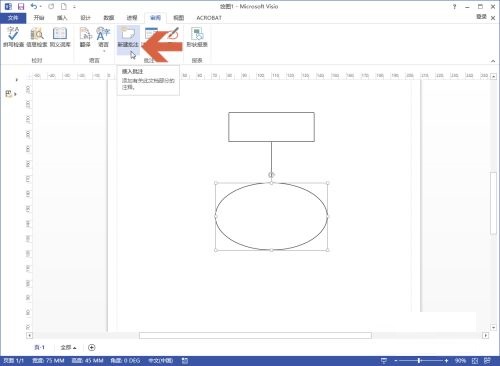Click the Undo arrow icon
The height and width of the screenshot is (366, 500).
[34, 6]
